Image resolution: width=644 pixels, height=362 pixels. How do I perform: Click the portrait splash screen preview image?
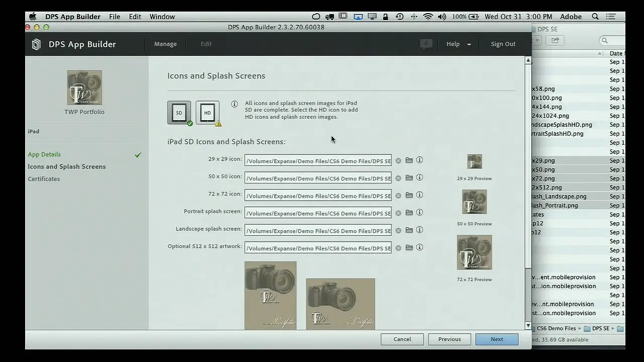(270, 296)
